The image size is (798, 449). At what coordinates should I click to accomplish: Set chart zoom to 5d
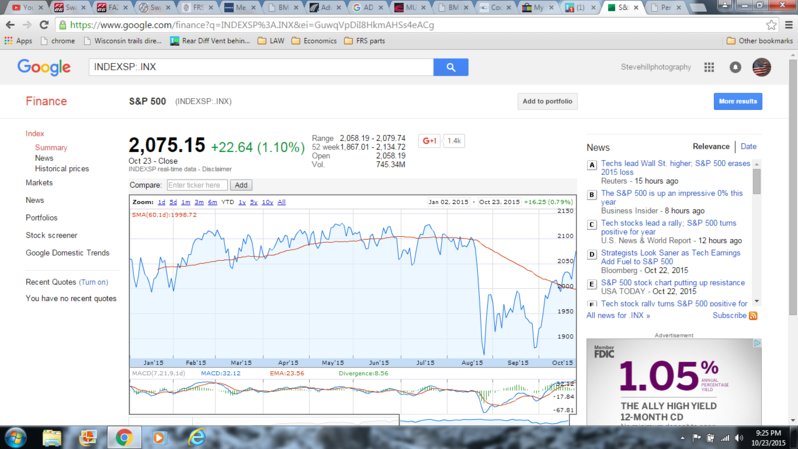(x=173, y=202)
